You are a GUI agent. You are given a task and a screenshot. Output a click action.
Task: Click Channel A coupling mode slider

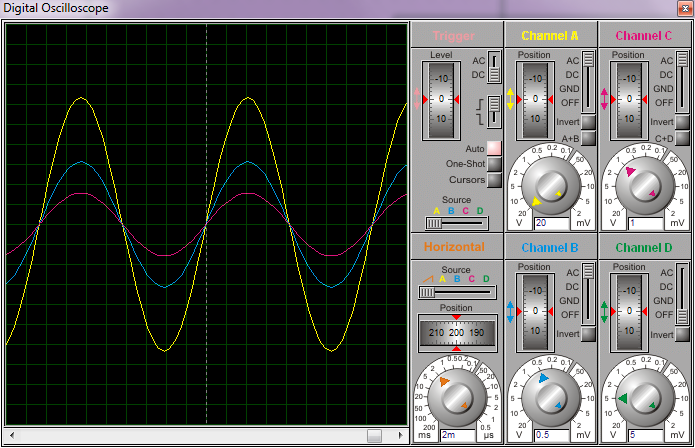tap(588, 82)
